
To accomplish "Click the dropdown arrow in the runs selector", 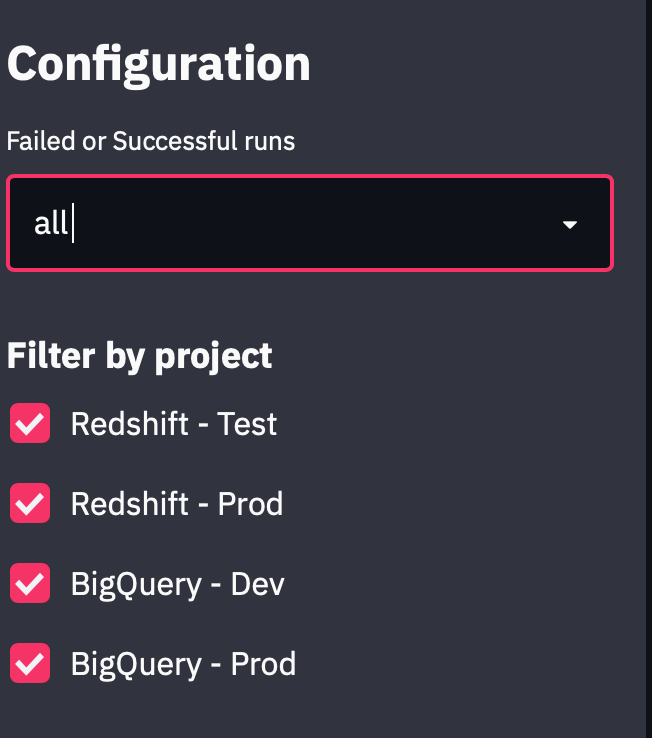I will (570, 225).
